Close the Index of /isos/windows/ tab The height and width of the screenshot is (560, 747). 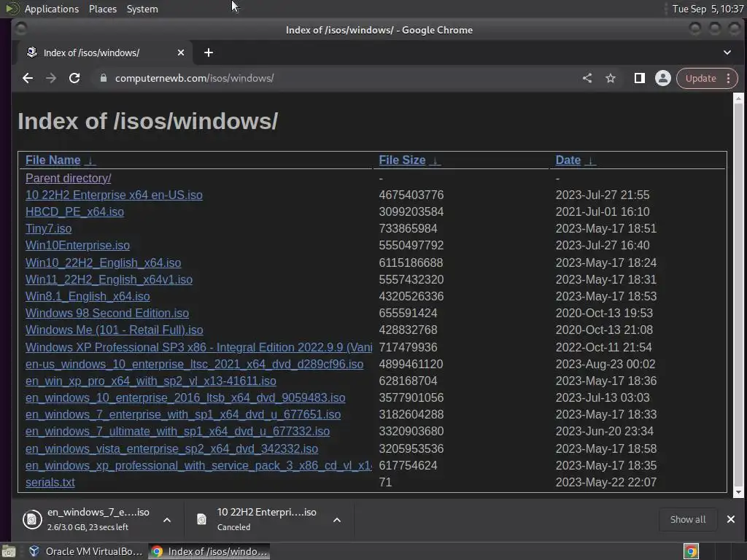pyautogui.click(x=181, y=52)
